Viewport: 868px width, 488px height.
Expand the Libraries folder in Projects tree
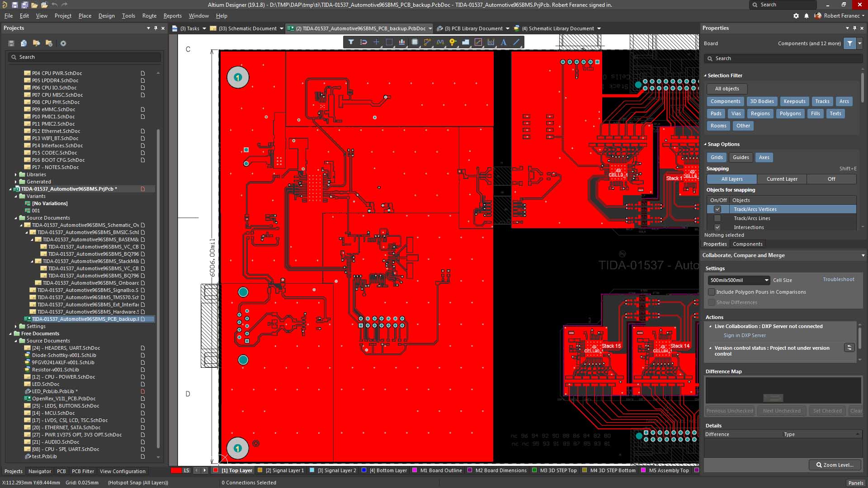[16, 174]
